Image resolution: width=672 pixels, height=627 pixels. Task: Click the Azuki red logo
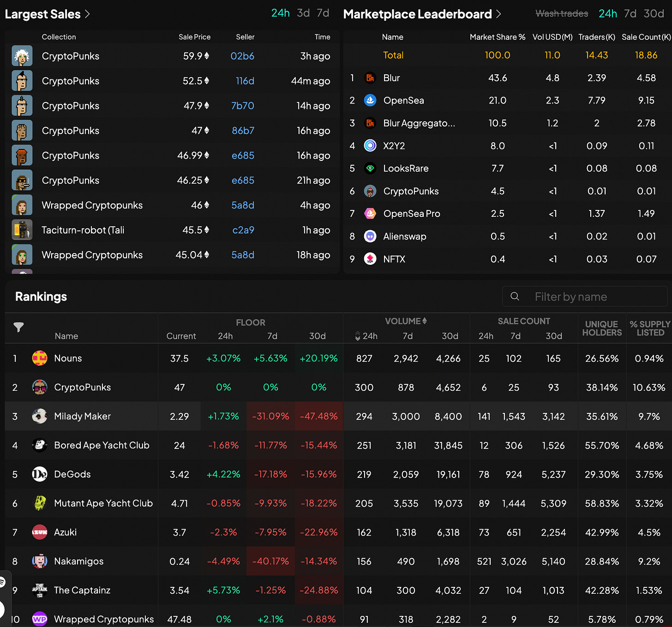click(40, 532)
